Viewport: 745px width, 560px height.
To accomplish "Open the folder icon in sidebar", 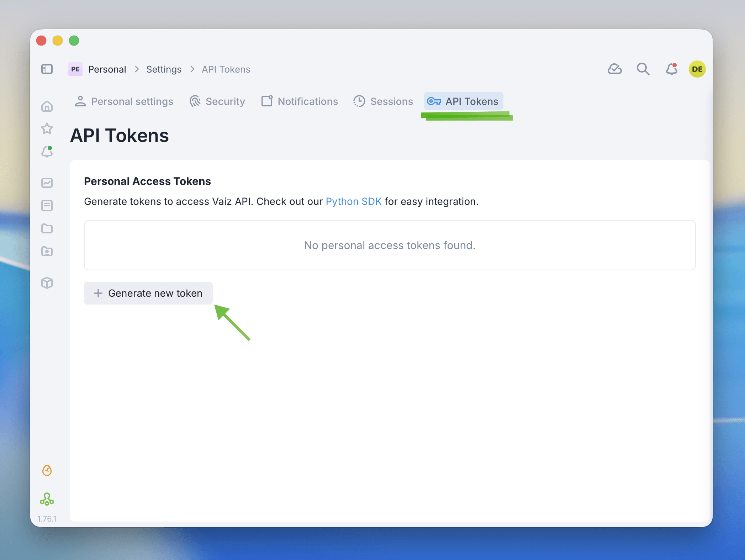I will pyautogui.click(x=47, y=228).
